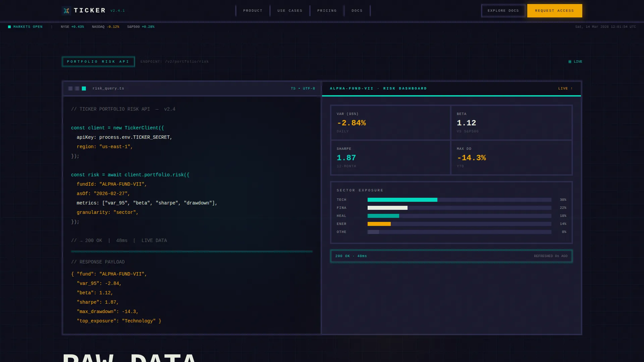Click the Request Access button

pos(554,11)
